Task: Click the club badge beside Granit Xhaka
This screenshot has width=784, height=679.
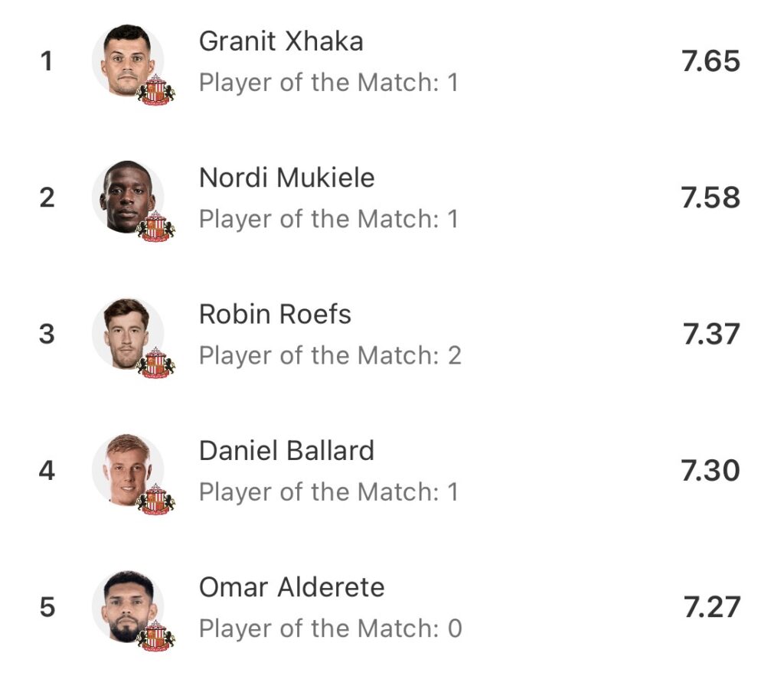Action: (x=155, y=90)
